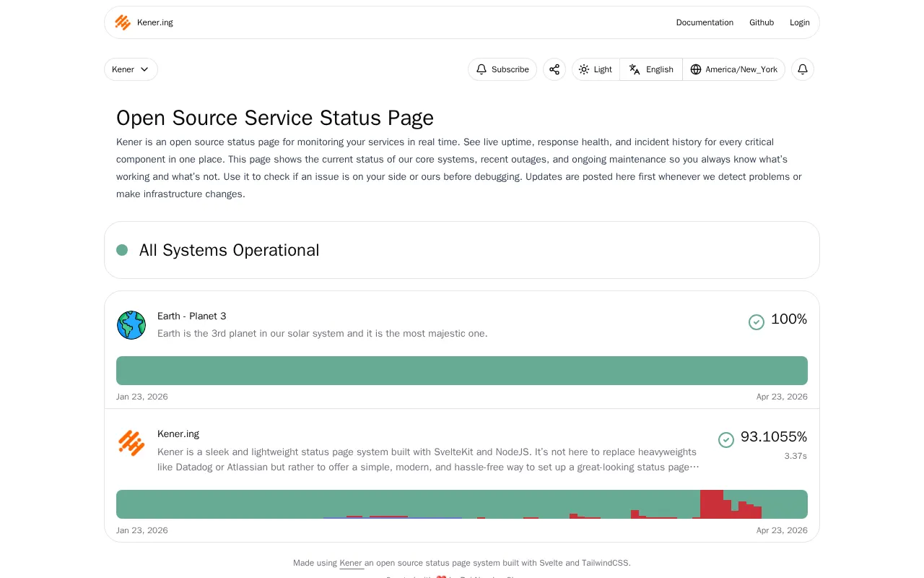The image size is (924, 578).
Task: Click Jan 23, 2026 under Kener.ing chart
Action: (142, 530)
